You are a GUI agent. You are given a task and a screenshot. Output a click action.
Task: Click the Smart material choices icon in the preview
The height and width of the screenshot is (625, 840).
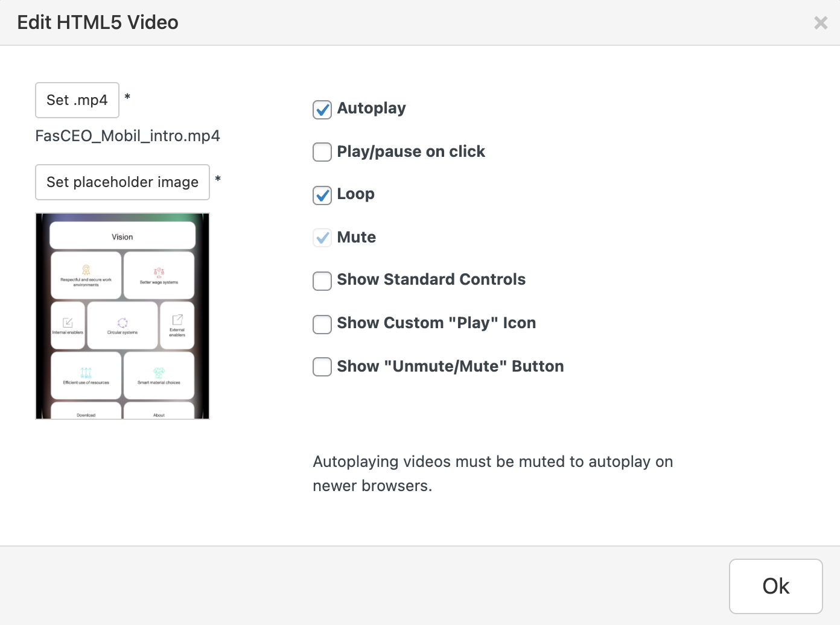[159, 373]
